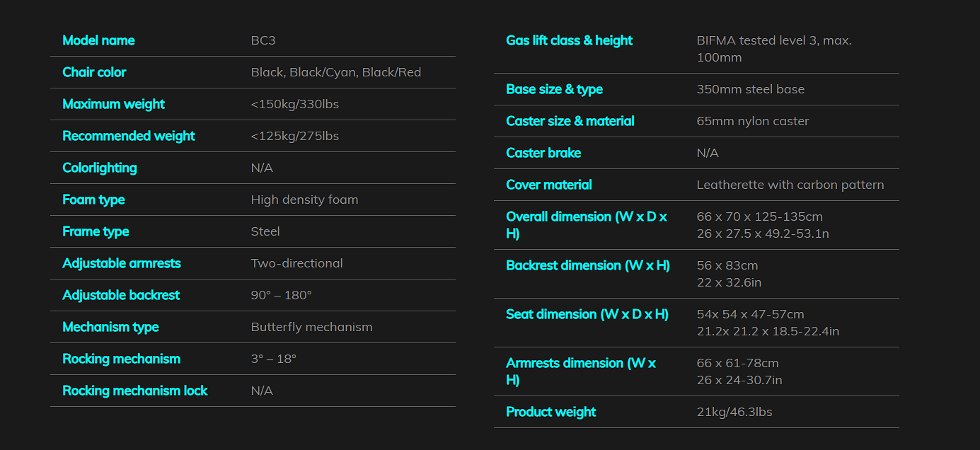Click the Seat dimension label
The image size is (980, 450).
point(587,314)
